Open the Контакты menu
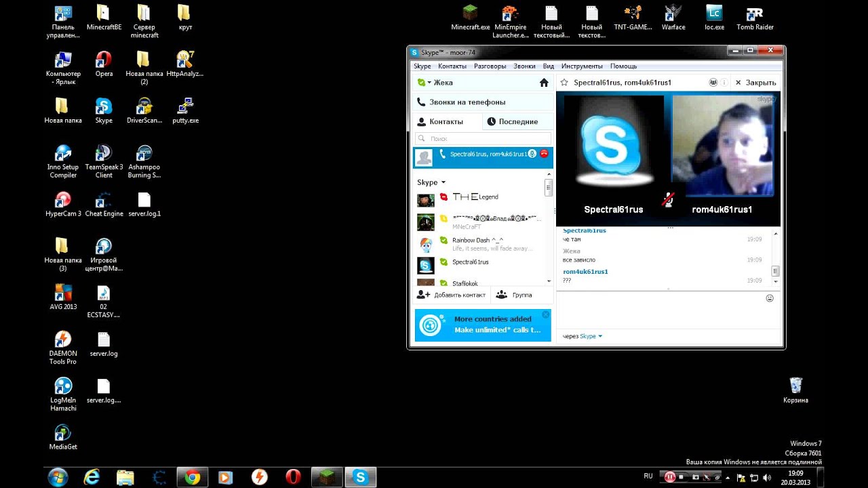The image size is (868, 488). [452, 66]
